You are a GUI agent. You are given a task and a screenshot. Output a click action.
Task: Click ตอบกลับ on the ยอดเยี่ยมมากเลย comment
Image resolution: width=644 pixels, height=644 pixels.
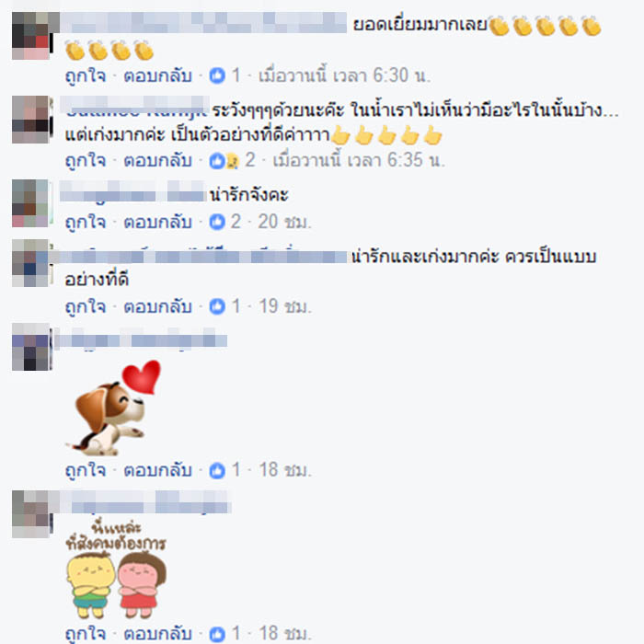coord(158,76)
